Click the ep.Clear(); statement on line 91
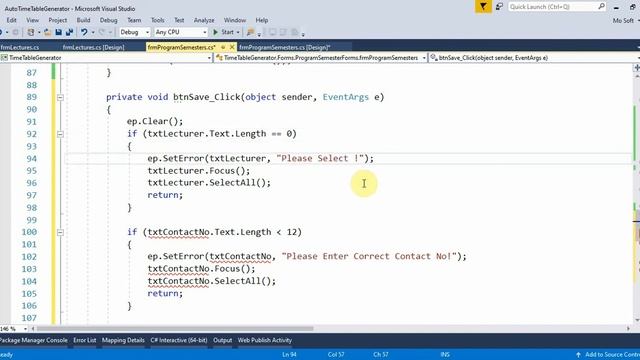This screenshot has height=360, width=640. tap(155, 122)
